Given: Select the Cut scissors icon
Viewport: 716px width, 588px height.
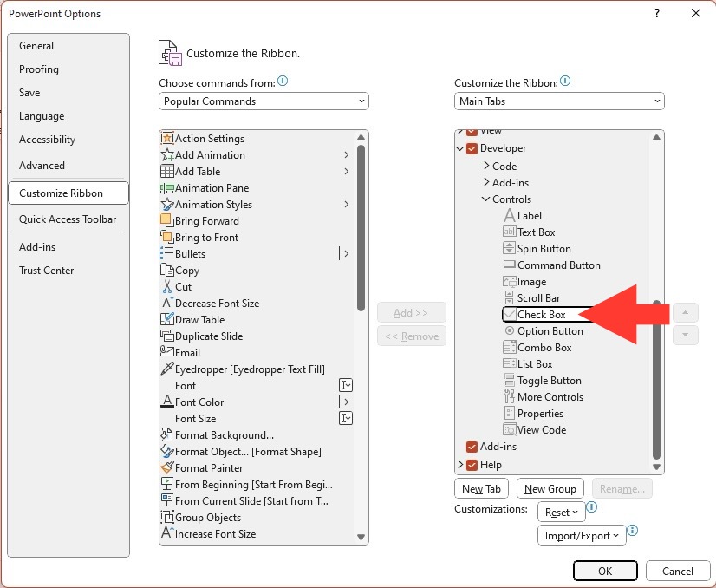Looking at the screenshot, I should pos(167,286).
